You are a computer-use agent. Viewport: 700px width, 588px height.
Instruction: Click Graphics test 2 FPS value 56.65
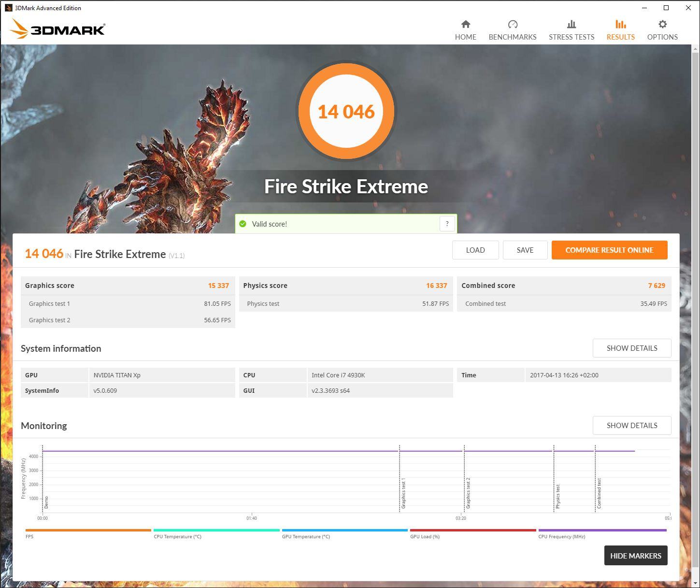coord(217,320)
